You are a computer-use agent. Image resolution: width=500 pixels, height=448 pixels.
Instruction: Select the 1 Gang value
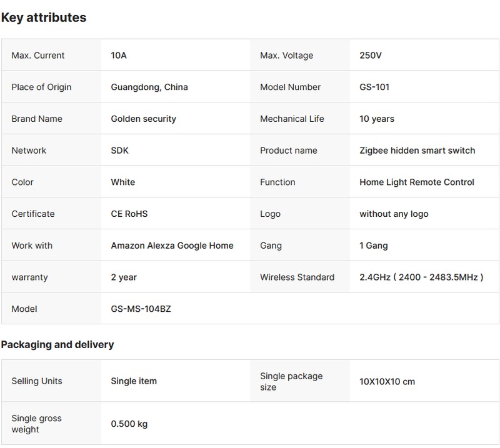pyautogui.click(x=374, y=246)
